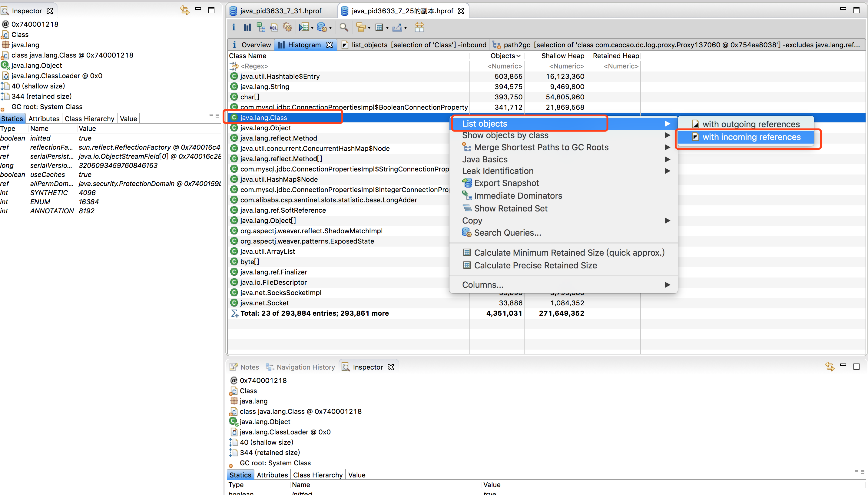Open the 'Leak Identification' submenu
The image size is (868, 495).
click(x=563, y=171)
